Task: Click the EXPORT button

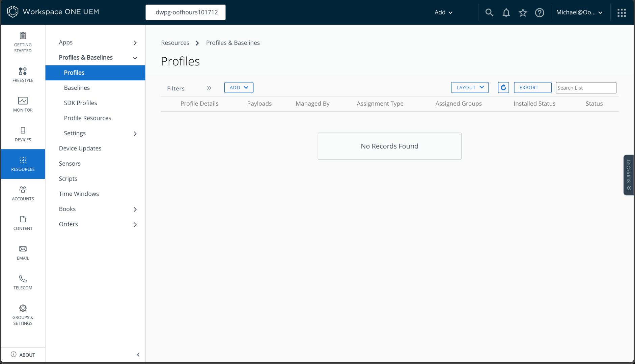Action: click(532, 87)
